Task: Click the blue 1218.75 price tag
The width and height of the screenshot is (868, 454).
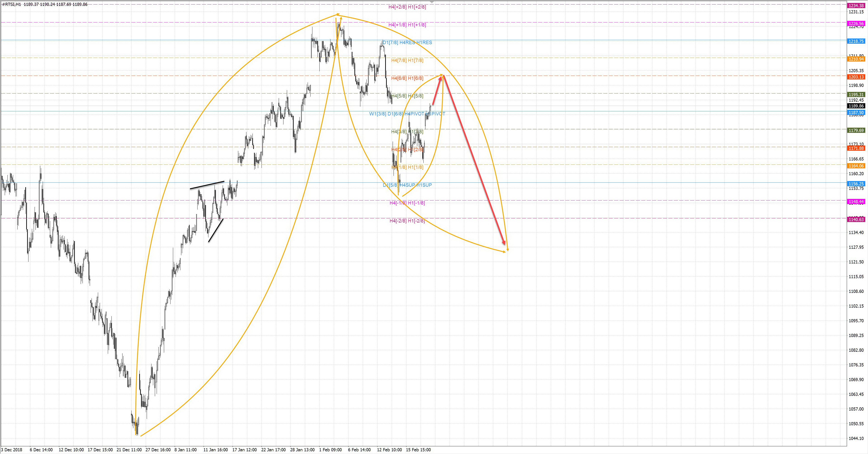Action: coord(856,41)
